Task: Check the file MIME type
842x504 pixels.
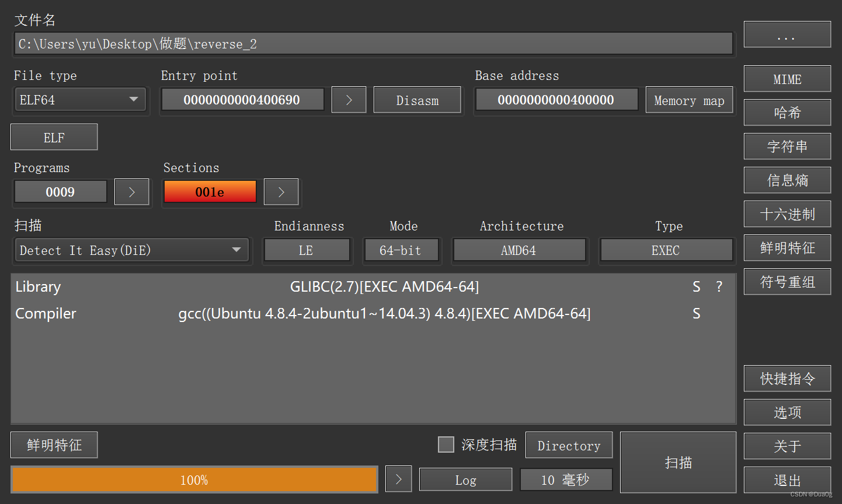Action: (x=787, y=79)
